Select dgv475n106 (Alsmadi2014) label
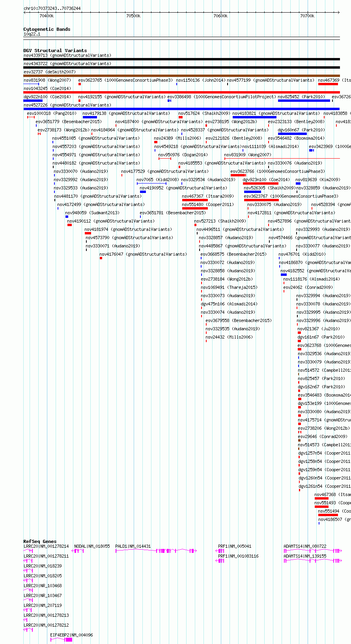The height and width of the screenshot is (644, 351). [229, 304]
